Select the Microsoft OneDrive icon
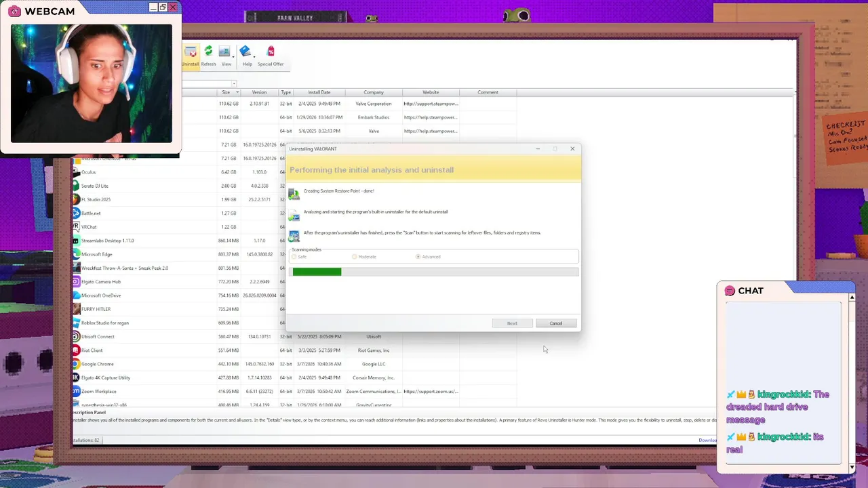The height and width of the screenshot is (488, 868). click(x=77, y=296)
